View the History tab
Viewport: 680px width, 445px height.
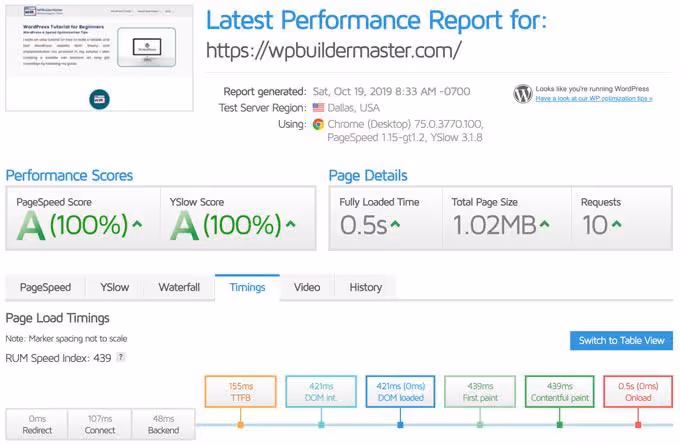pos(366,287)
